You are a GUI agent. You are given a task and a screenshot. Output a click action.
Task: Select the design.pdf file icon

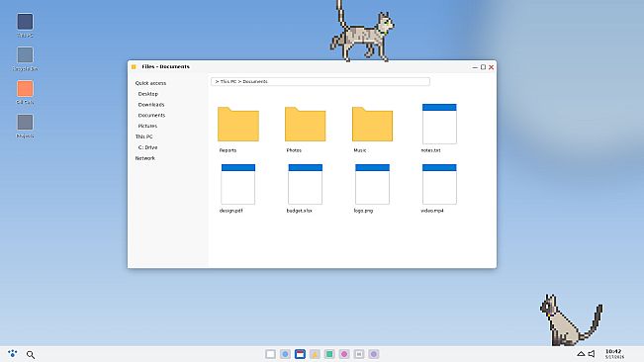tap(238, 184)
